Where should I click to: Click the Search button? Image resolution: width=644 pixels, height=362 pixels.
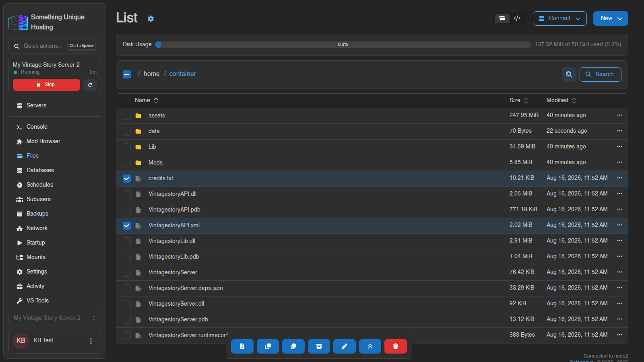pyautogui.click(x=600, y=74)
